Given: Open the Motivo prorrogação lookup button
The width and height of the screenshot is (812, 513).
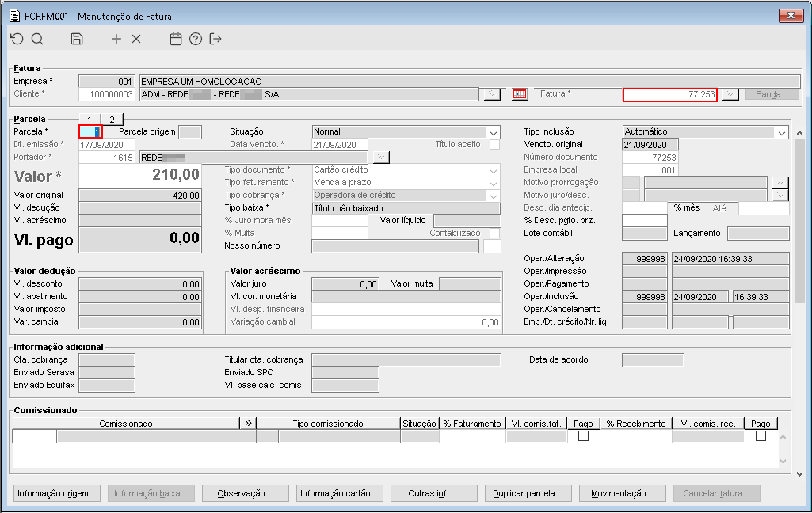Looking at the screenshot, I should (x=780, y=182).
